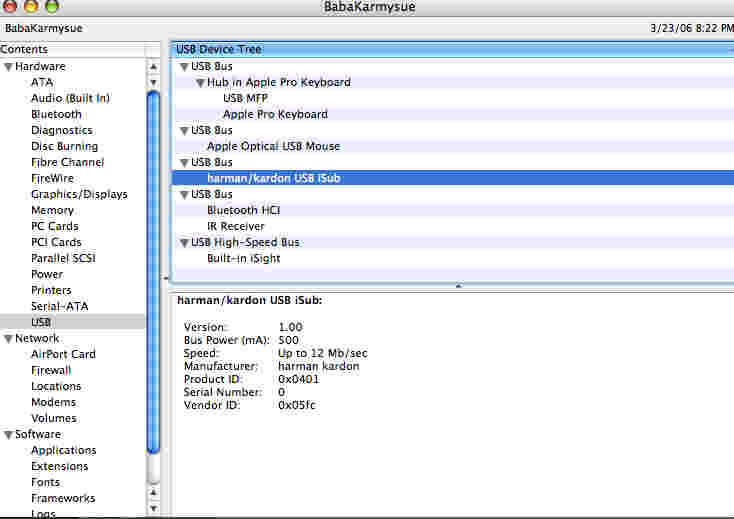Select Diagnostics in the sidebar
Viewport: 734px width, 519px height.
coord(62,130)
